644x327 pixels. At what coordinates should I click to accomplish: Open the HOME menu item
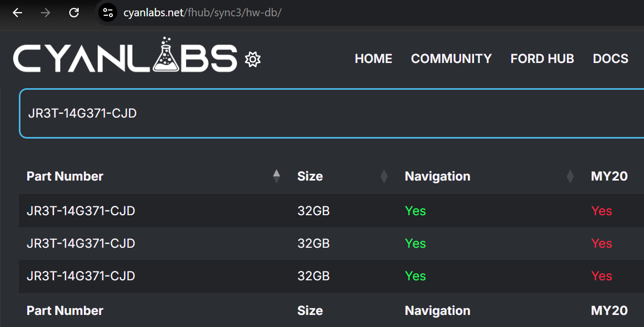[373, 59]
